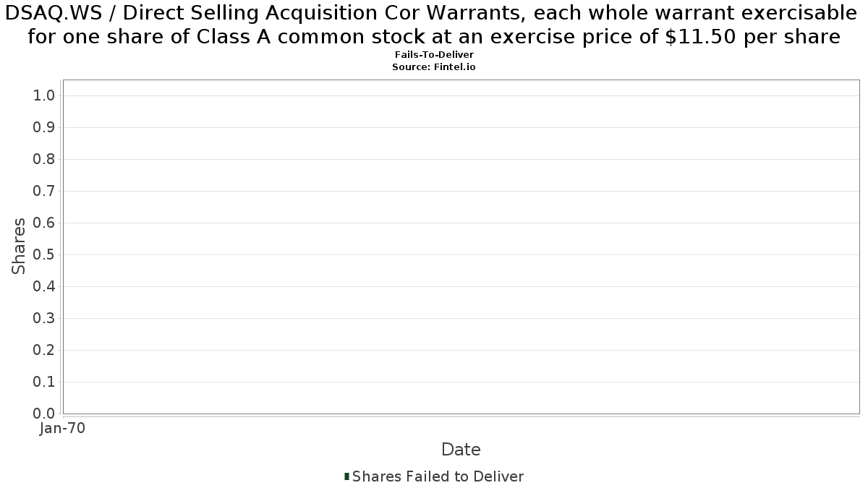Click the 1.0 y-axis tick label
This screenshot has height=488, width=868.
coord(44,96)
